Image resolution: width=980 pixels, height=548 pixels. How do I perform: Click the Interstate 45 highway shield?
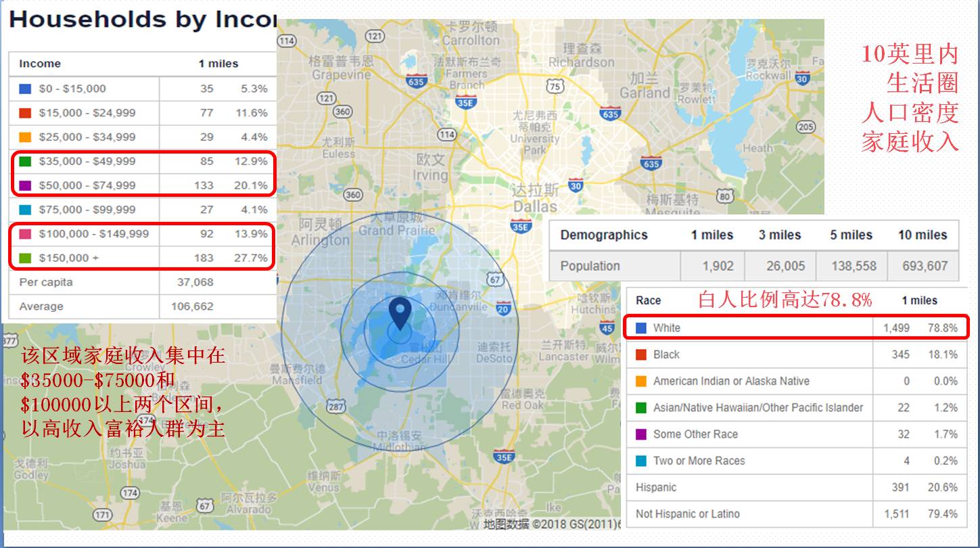click(607, 329)
